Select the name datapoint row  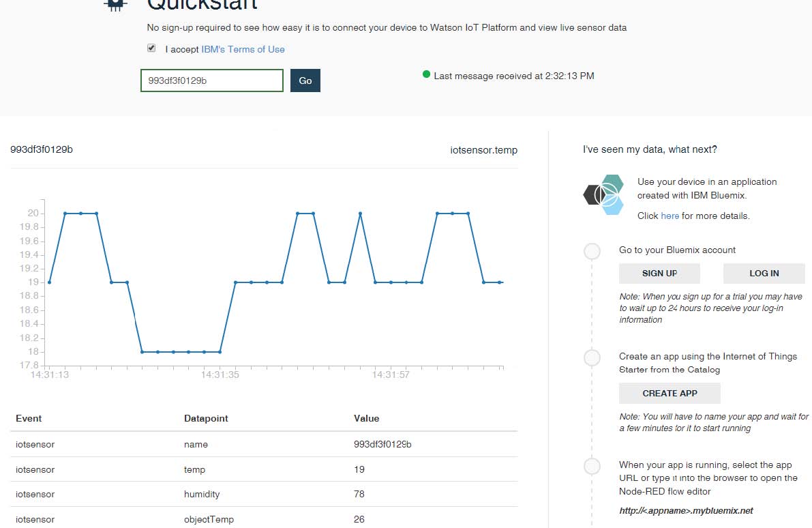(264, 444)
